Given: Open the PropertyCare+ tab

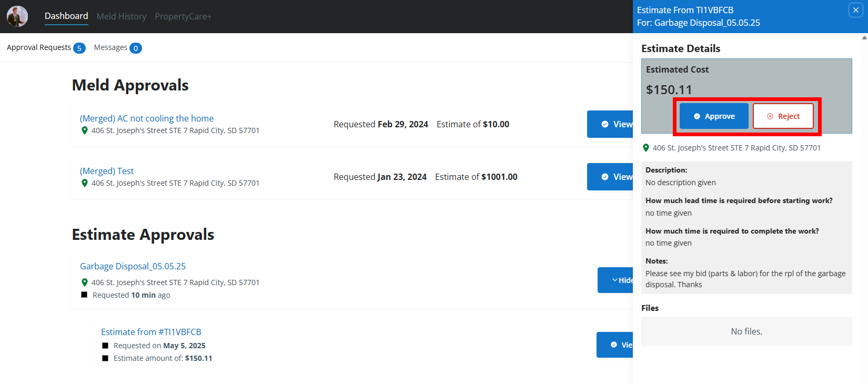Looking at the screenshot, I should (x=183, y=16).
